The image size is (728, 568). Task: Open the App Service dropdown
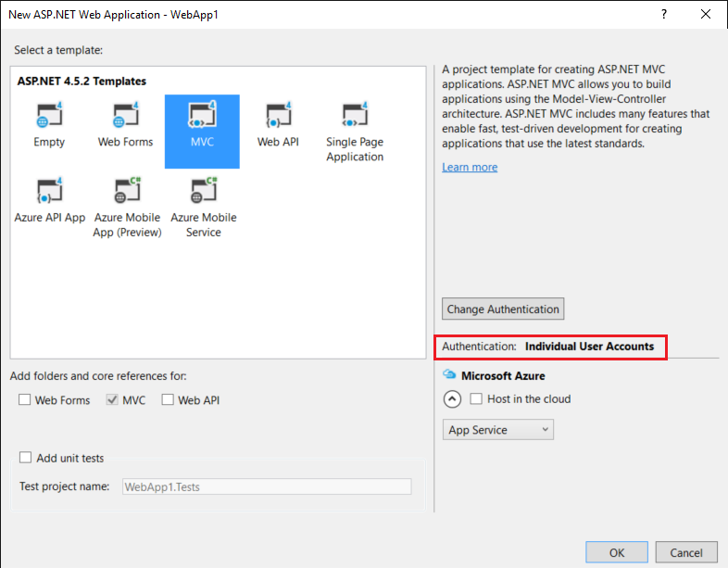click(497, 430)
